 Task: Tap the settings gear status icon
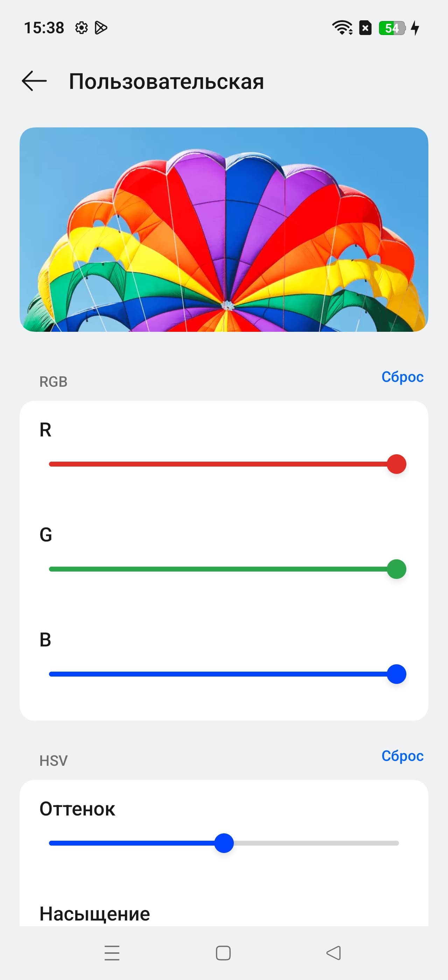pyautogui.click(x=82, y=28)
